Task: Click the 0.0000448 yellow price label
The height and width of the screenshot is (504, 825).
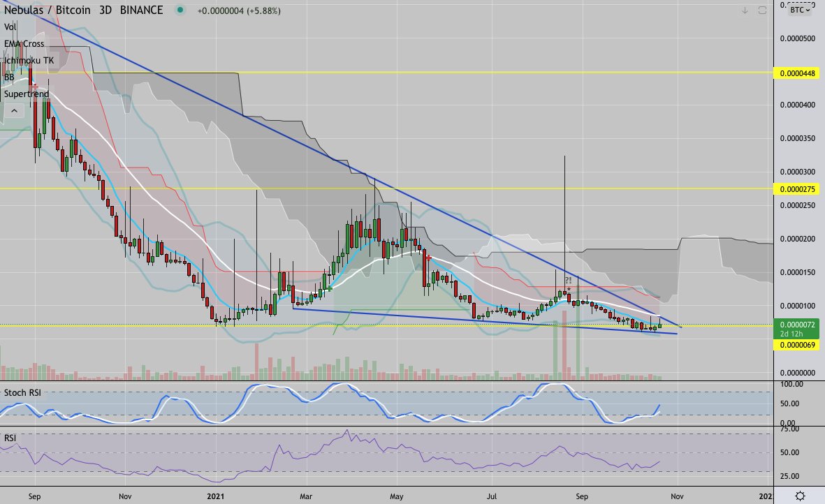Action: click(797, 73)
